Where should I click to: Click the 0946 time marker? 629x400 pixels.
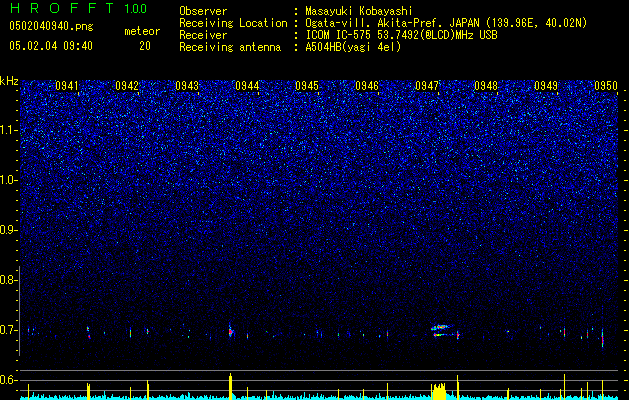367,86
